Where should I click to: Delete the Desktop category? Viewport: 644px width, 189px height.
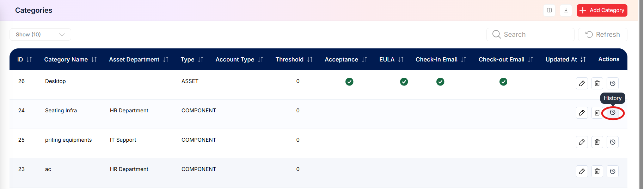tap(597, 83)
